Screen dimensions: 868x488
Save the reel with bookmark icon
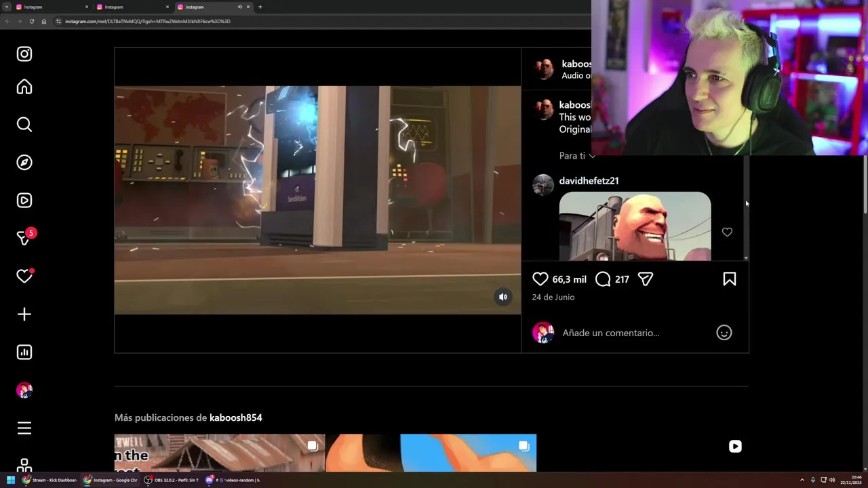coord(730,279)
